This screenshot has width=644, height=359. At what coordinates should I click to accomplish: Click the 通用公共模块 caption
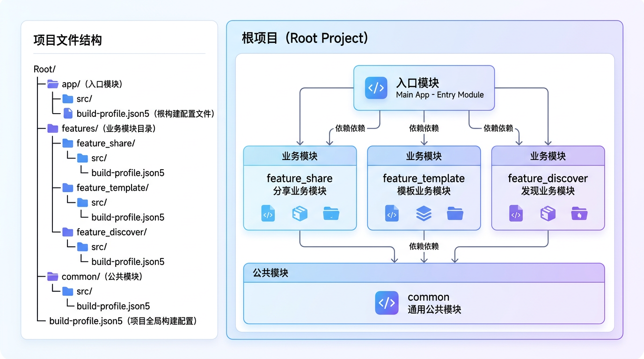pyautogui.click(x=435, y=309)
